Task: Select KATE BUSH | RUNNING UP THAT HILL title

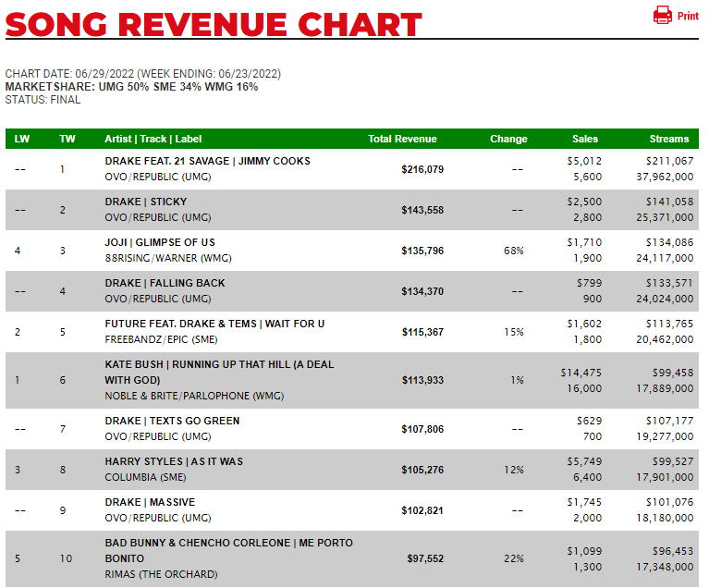Action: tap(219, 373)
